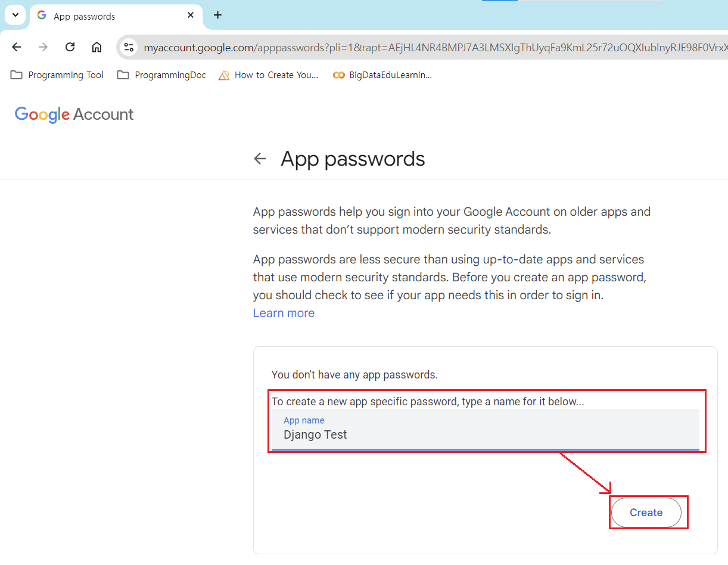
Task: Click the address bar URL
Action: pos(417,48)
